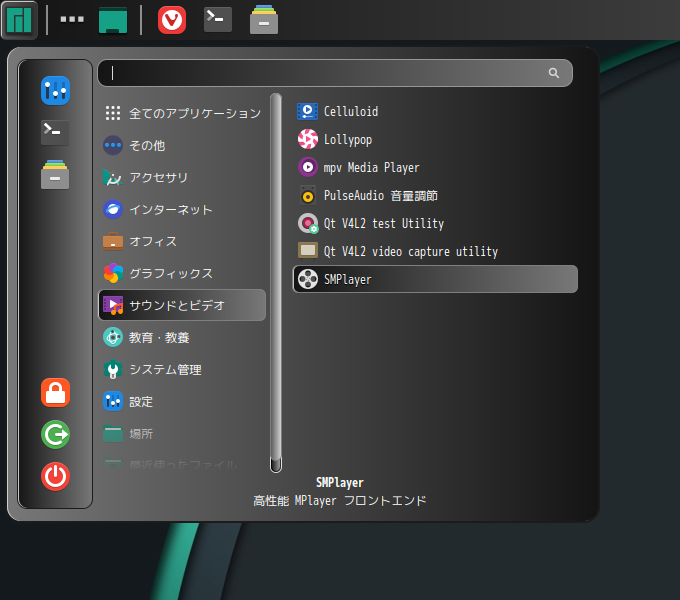Click the category list scrollbar
The width and height of the screenshot is (680, 600).
click(276, 283)
